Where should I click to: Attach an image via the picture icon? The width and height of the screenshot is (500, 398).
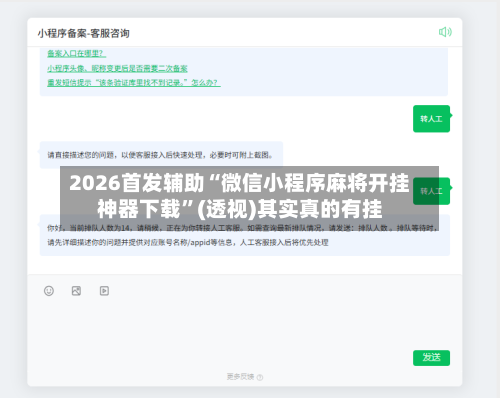click(76, 291)
